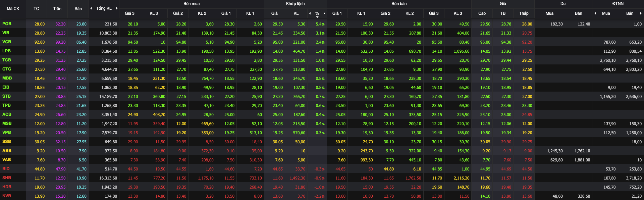This screenshot has height=200, width=644.
Task: Choose the ABB ticker
Action: pyautogui.click(x=7, y=151)
